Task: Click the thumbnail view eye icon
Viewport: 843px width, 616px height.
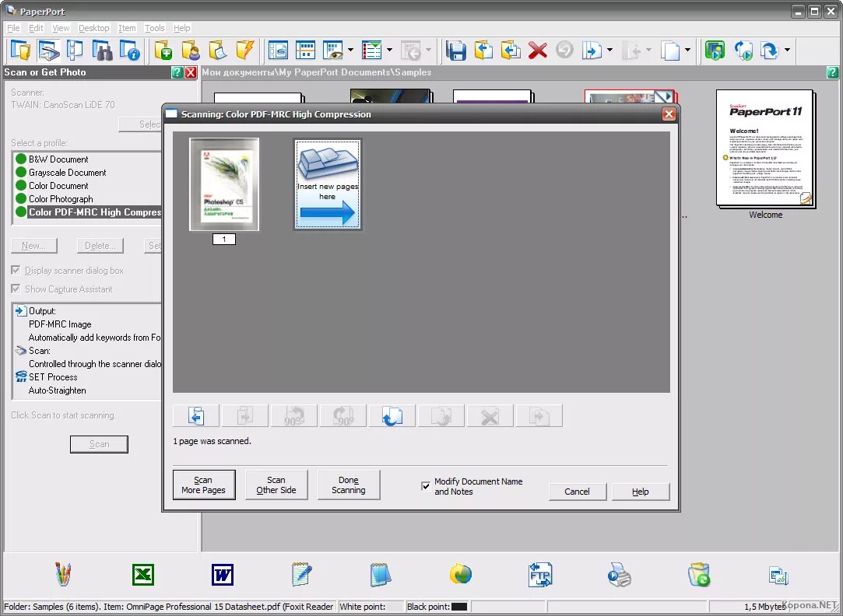Action: tap(333, 51)
